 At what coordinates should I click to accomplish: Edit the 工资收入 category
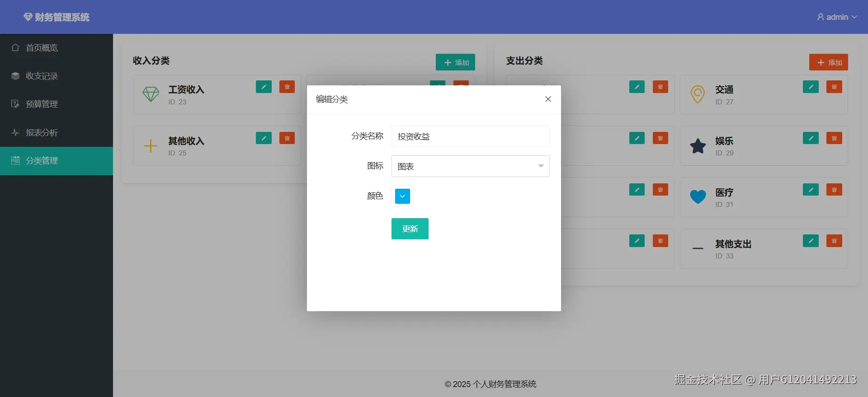click(x=264, y=87)
